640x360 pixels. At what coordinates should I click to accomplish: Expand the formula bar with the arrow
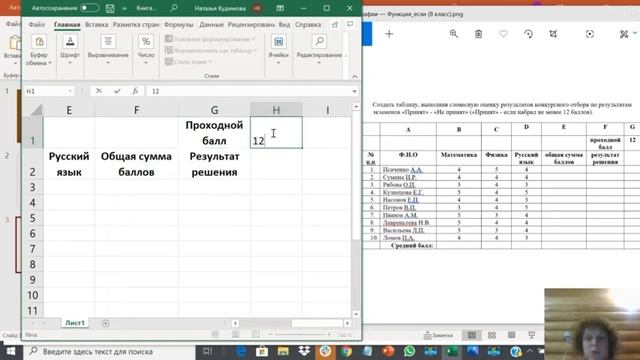(x=354, y=91)
